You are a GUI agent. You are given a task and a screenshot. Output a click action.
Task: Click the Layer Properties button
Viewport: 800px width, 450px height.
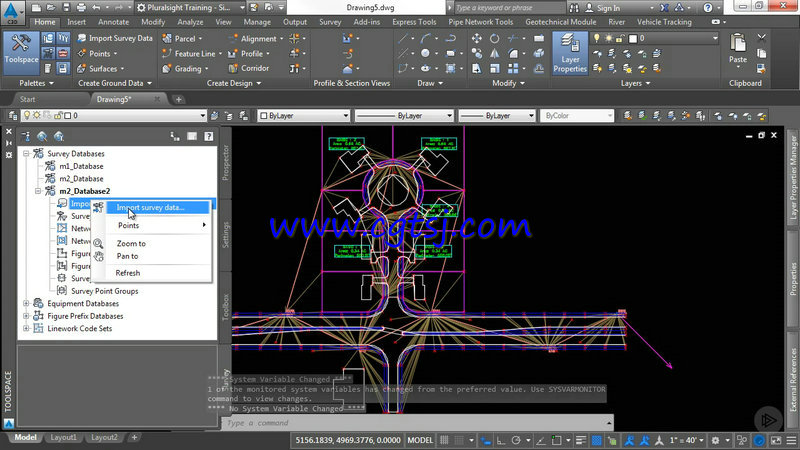click(x=570, y=53)
